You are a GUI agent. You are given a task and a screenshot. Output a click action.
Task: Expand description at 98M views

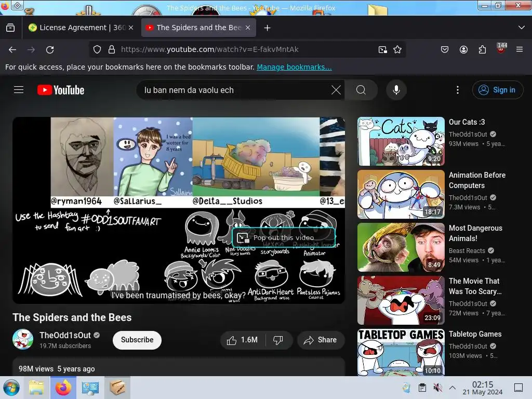click(179, 367)
